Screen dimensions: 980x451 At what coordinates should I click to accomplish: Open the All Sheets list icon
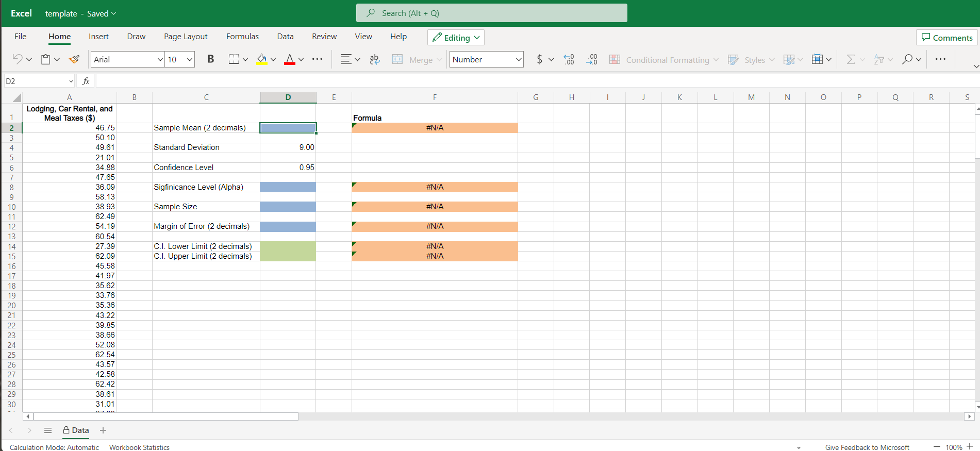pyautogui.click(x=48, y=430)
